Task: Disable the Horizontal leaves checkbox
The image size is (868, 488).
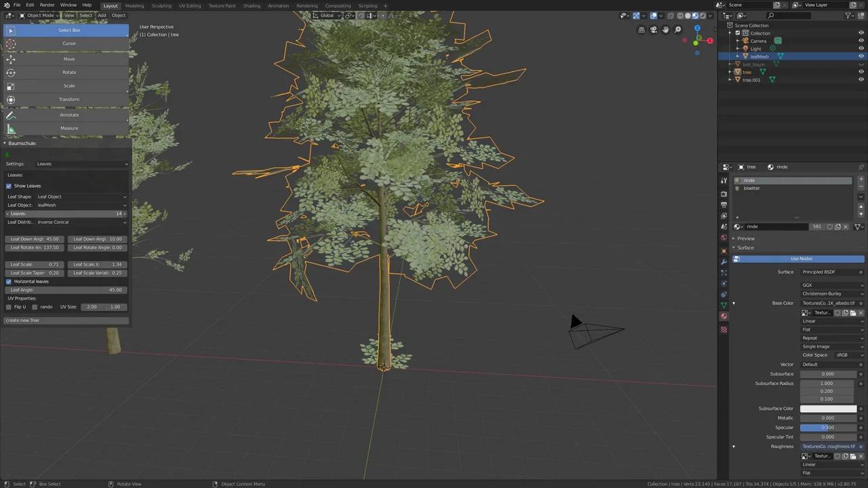Action: pos(9,281)
